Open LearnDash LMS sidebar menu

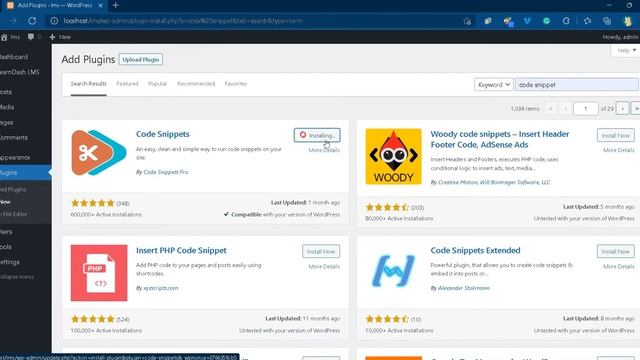click(x=20, y=72)
